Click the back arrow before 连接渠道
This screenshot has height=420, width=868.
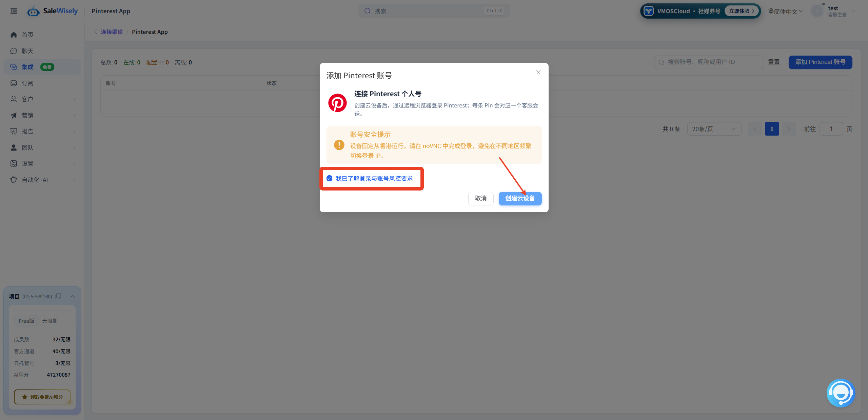[96, 32]
